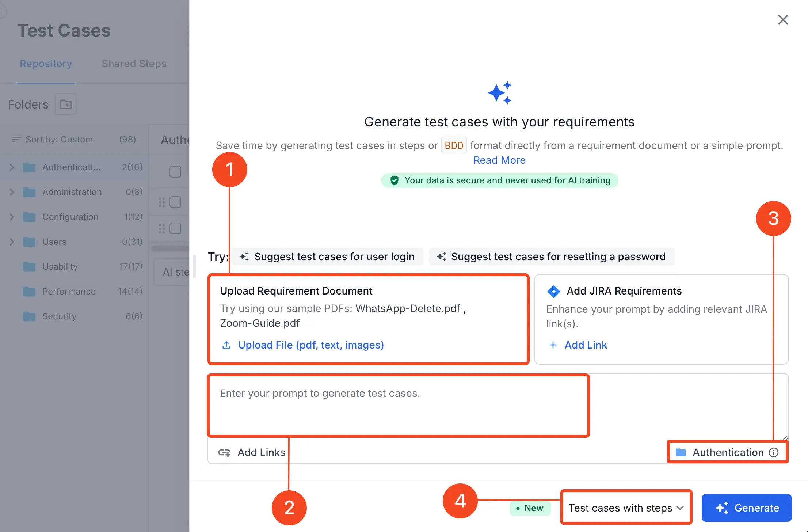The width and height of the screenshot is (808, 532).
Task: Click the info icon next to Authentication
Action: 774,452
